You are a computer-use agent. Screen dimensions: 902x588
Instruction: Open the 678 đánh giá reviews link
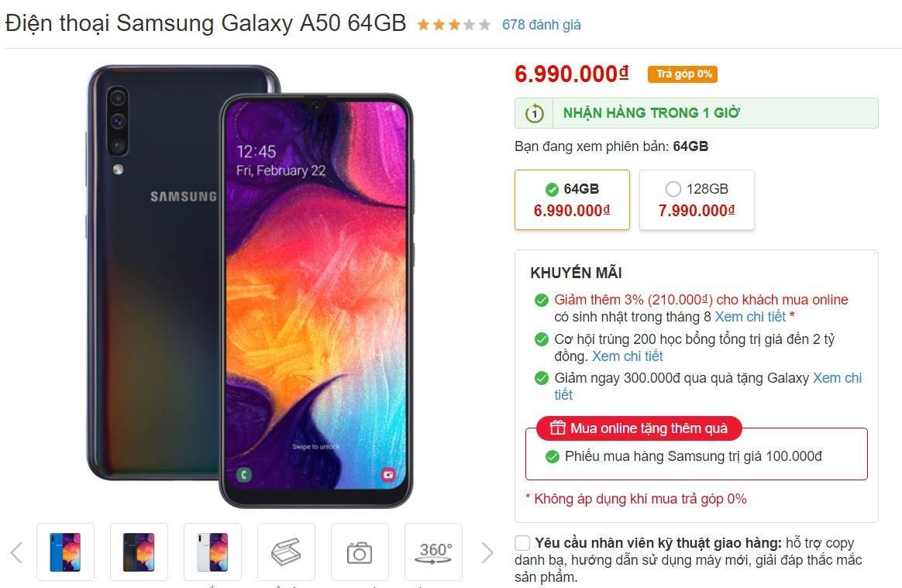[542, 25]
